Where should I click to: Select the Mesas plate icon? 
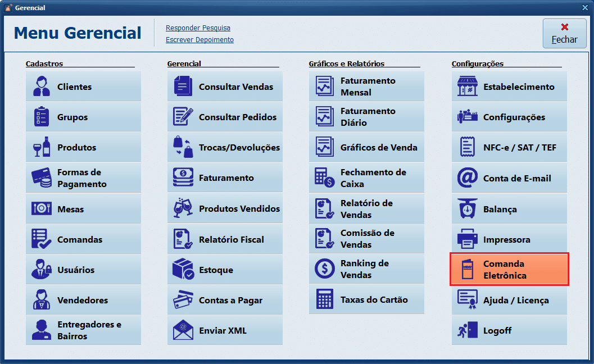point(42,208)
